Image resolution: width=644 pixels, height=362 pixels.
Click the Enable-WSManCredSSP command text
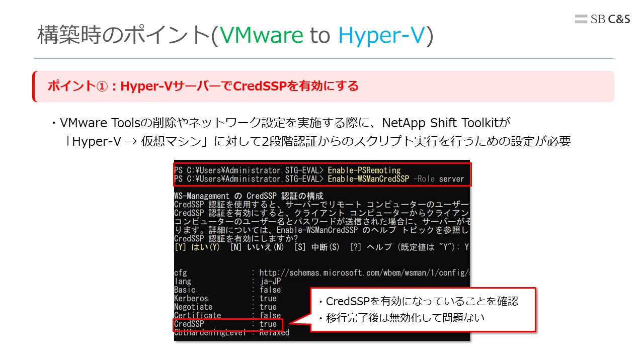click(368, 179)
